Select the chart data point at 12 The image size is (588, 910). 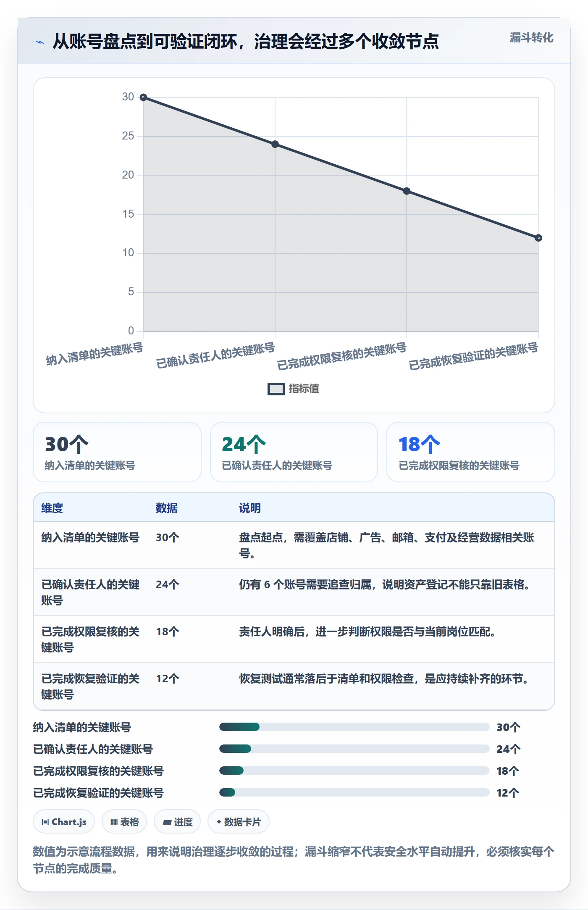coord(538,238)
